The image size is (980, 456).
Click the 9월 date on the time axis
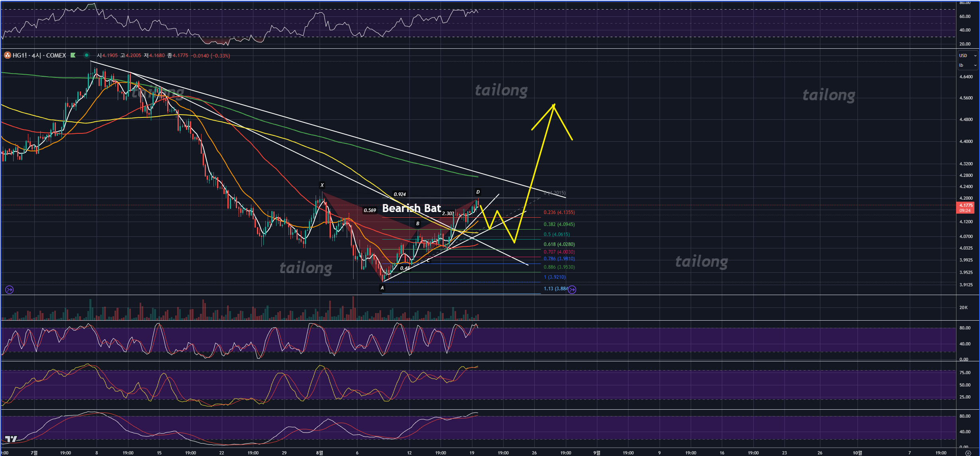pyautogui.click(x=597, y=453)
